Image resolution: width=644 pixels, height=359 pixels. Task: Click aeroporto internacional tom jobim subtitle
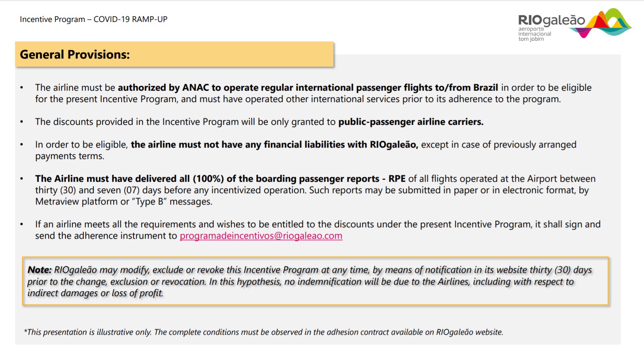pyautogui.click(x=534, y=34)
